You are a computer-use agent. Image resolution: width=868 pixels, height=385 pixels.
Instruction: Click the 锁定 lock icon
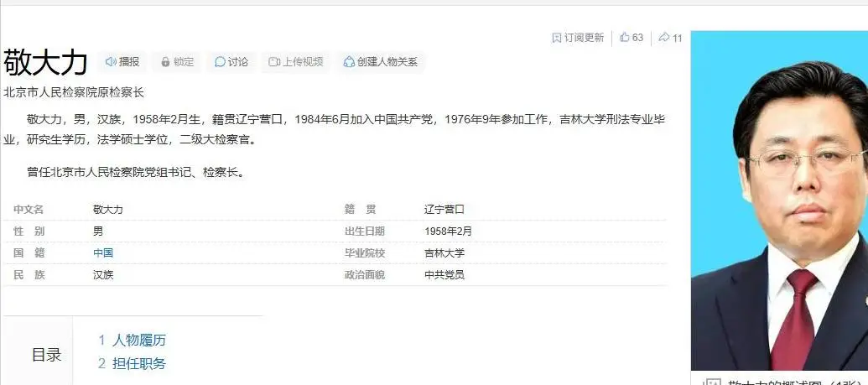pos(165,62)
